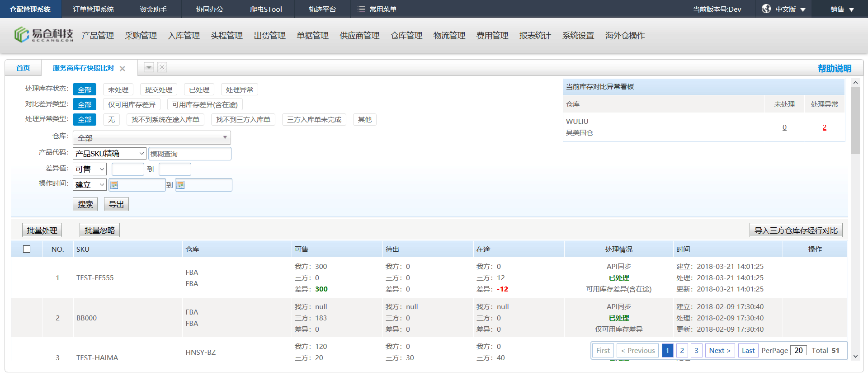This screenshot has width=868, height=376.
Task: Check the select-all checkbox in table header
Action: (27, 249)
